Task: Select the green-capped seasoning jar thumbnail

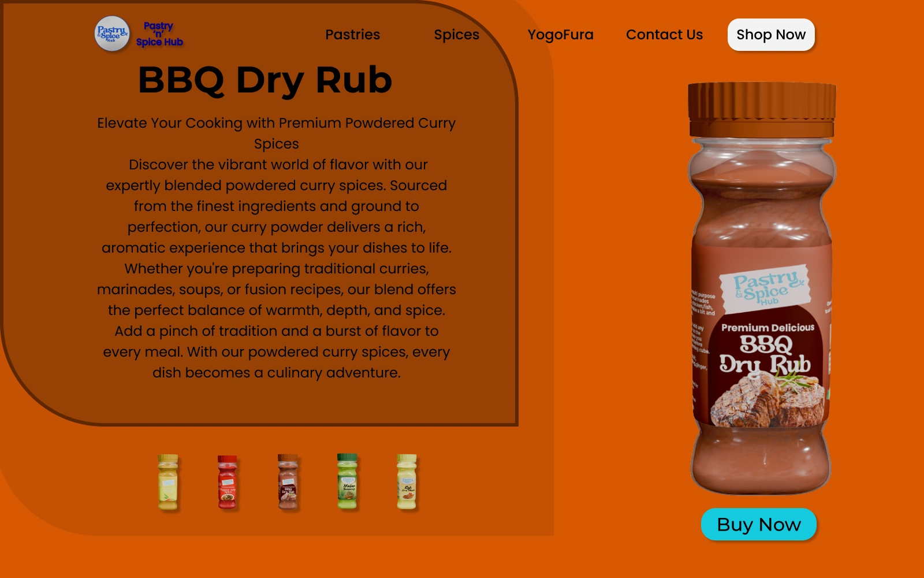Action: 347,482
